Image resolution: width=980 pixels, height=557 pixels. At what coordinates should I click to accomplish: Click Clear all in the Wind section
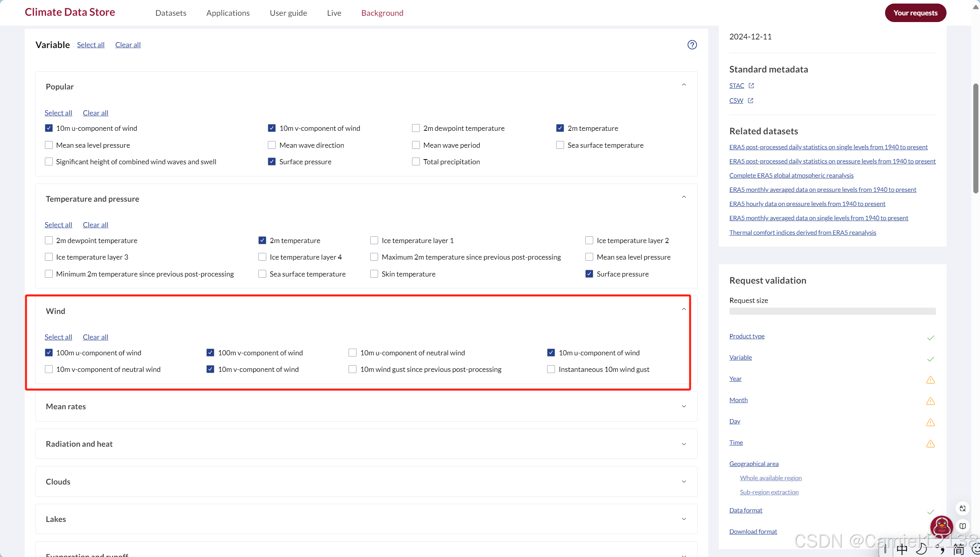[95, 337]
